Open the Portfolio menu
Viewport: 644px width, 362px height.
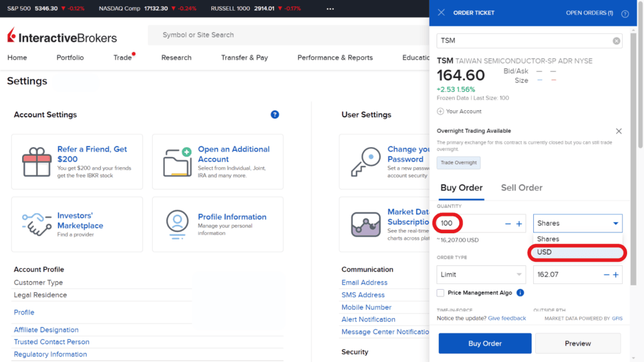click(70, 57)
